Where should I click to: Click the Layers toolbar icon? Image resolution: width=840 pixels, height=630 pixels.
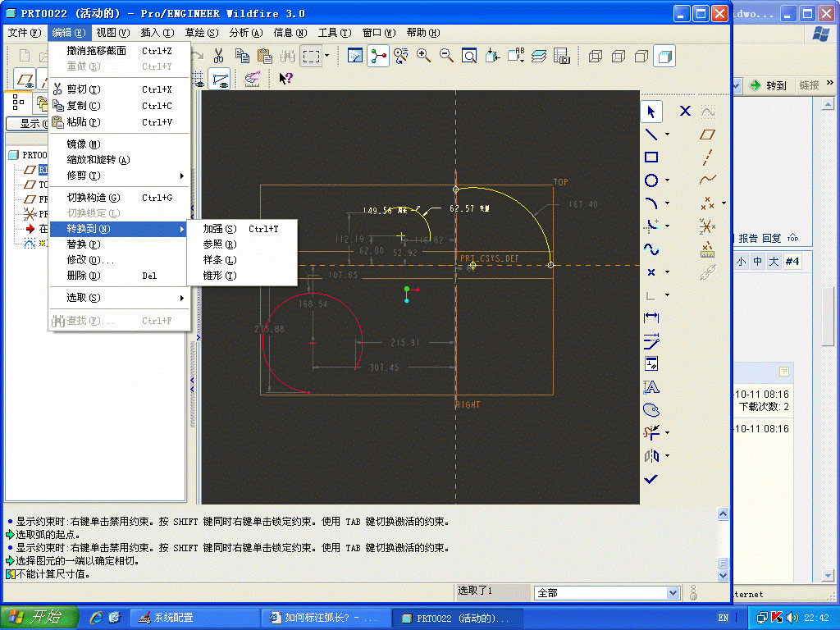(539, 56)
